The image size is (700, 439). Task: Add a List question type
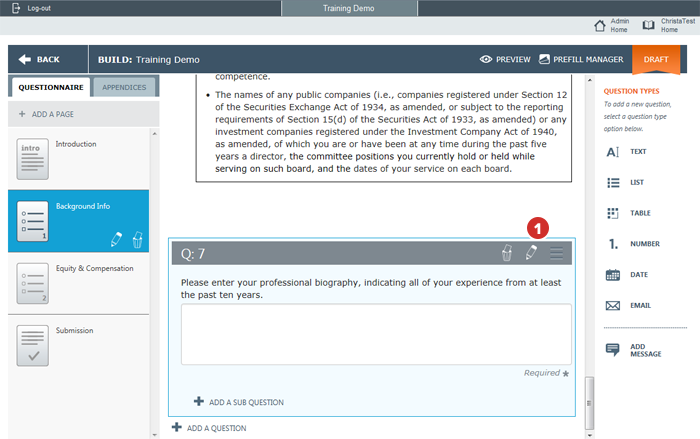(626, 182)
